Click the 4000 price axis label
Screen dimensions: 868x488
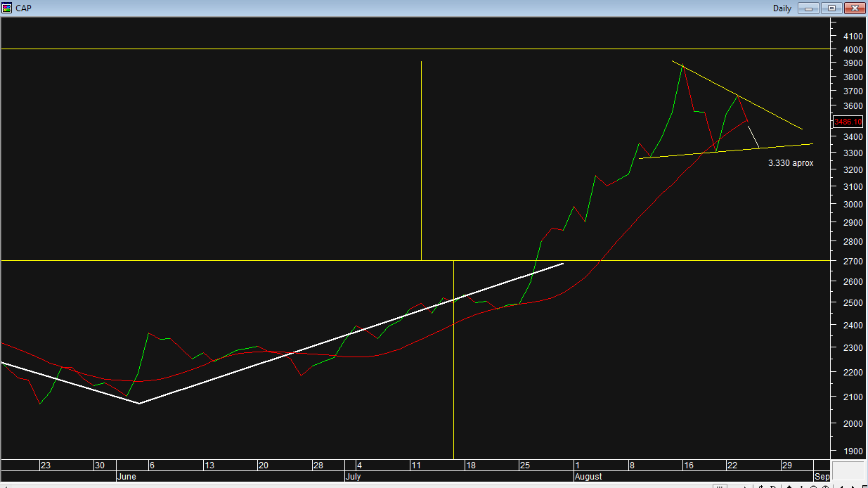click(853, 50)
